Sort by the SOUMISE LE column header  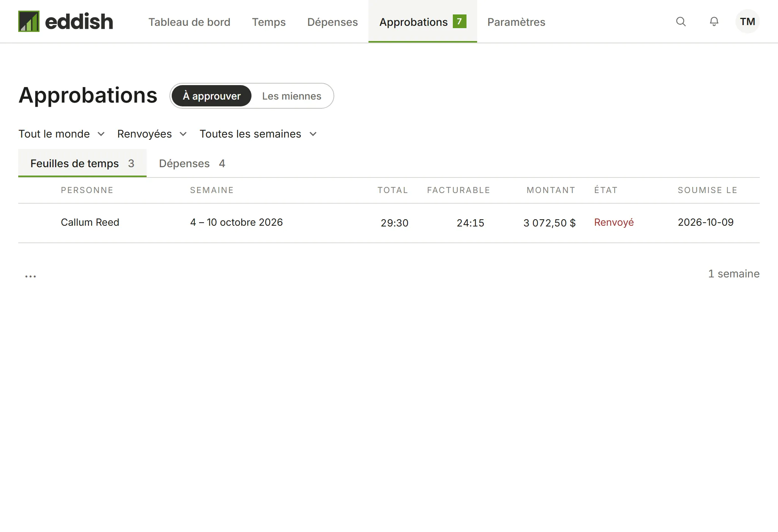pyautogui.click(x=707, y=190)
